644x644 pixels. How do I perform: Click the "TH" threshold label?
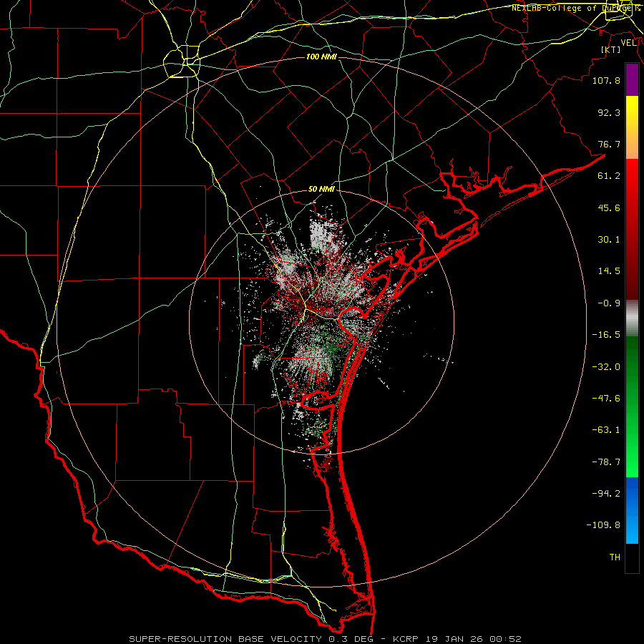(615, 557)
